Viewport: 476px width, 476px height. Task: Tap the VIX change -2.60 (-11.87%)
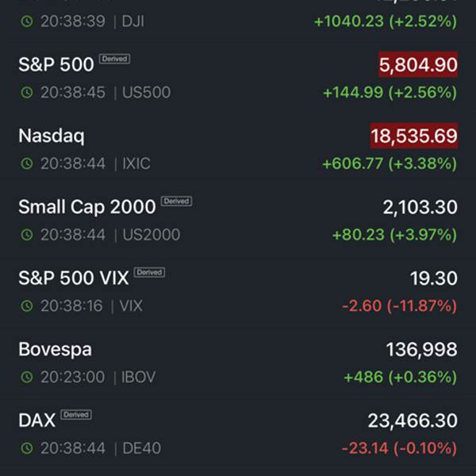pyautogui.click(x=400, y=305)
